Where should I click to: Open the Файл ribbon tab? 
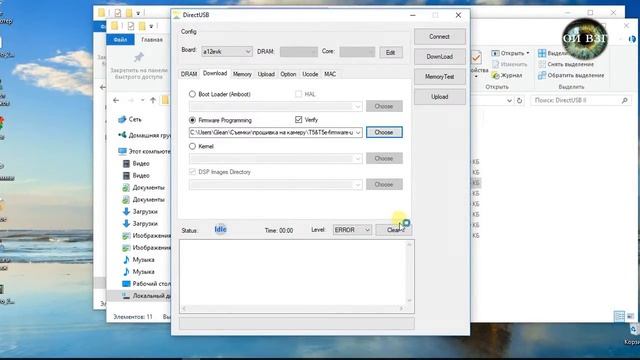[x=120, y=40]
